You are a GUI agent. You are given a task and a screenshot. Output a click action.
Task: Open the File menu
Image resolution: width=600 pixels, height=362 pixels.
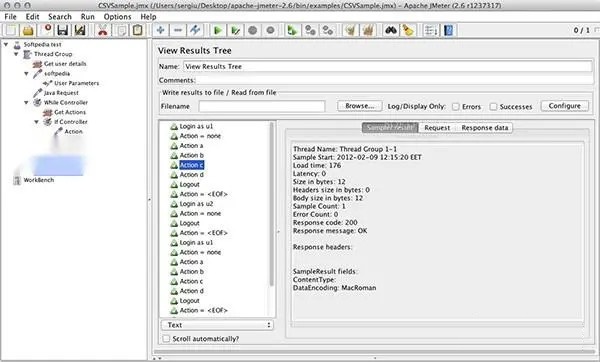(x=10, y=16)
